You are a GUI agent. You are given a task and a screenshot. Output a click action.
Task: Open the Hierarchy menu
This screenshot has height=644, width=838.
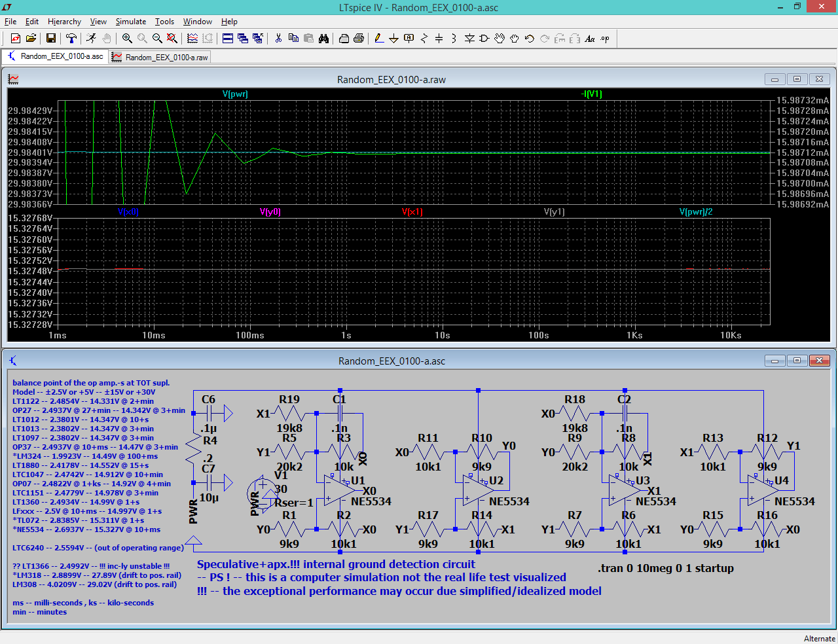(x=64, y=22)
